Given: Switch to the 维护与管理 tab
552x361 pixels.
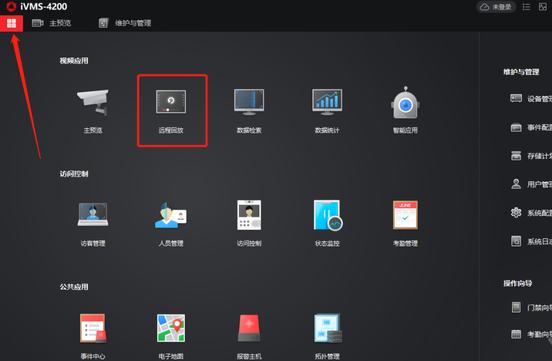Looking at the screenshot, I should [125, 23].
